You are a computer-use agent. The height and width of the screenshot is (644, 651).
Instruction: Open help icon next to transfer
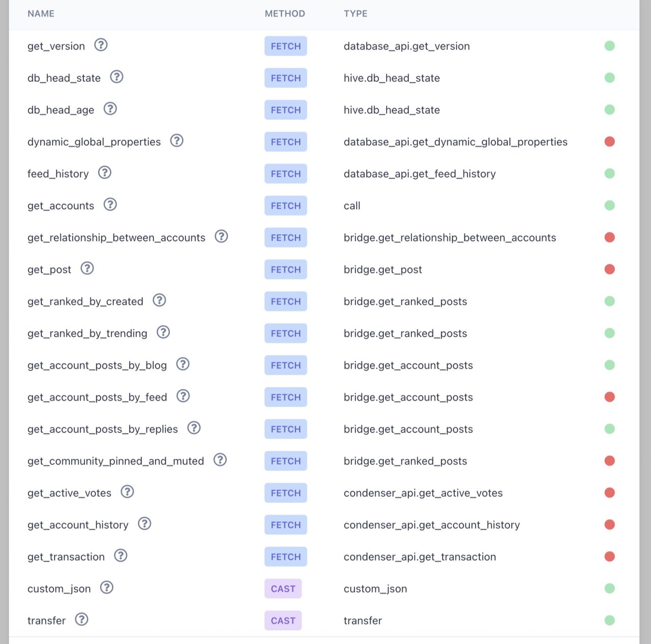[x=81, y=620]
